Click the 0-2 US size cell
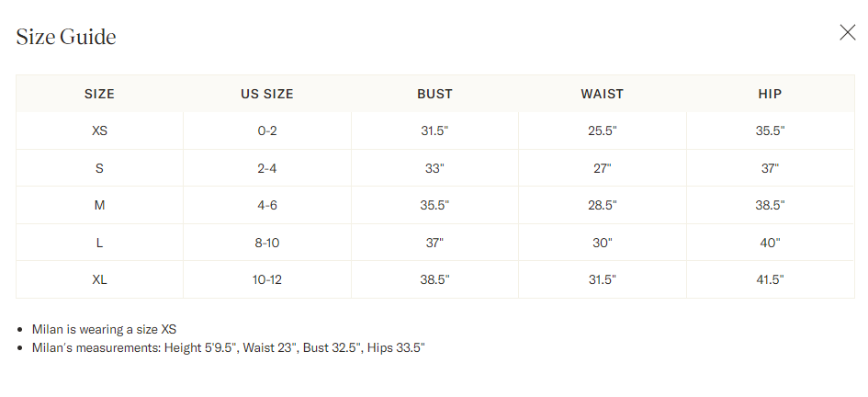The height and width of the screenshot is (397, 868). [267, 131]
